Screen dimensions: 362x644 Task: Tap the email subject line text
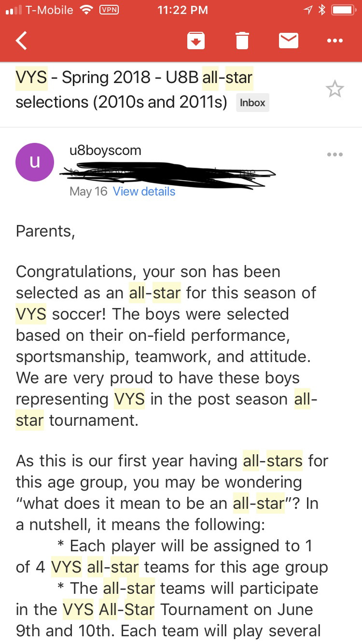point(134,89)
